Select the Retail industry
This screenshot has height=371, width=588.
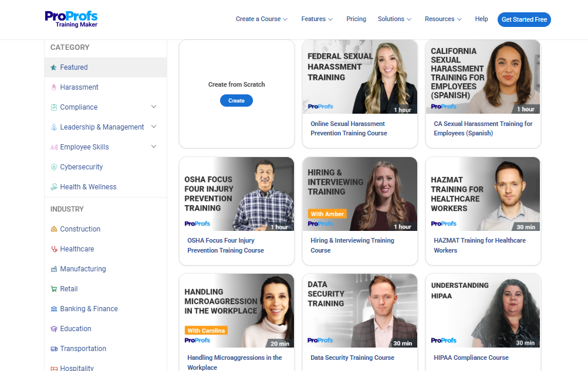[x=106, y=288]
